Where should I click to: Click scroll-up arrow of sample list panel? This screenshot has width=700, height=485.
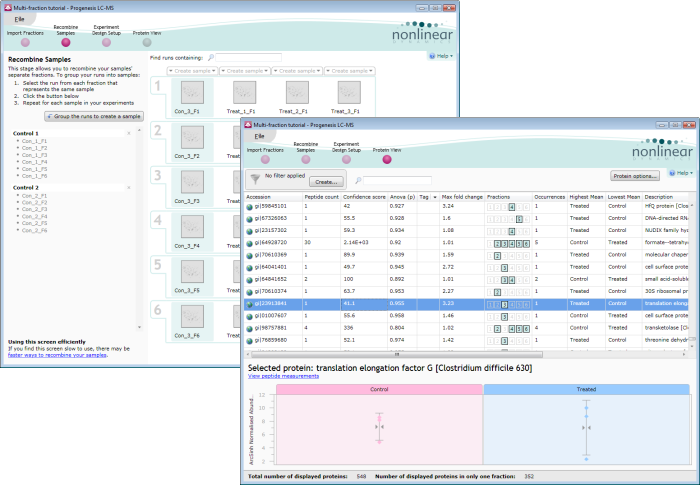tap(139, 130)
